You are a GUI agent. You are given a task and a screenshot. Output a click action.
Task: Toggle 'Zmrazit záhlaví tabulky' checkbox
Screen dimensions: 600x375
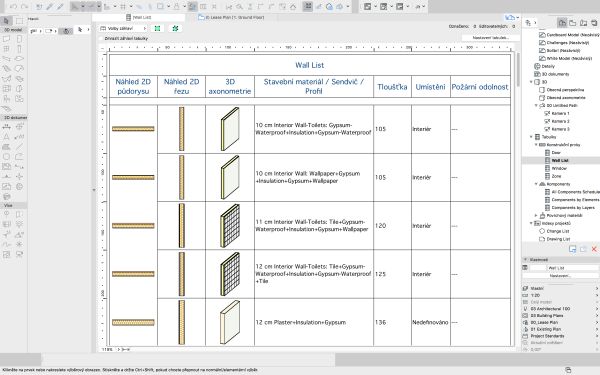click(x=101, y=38)
